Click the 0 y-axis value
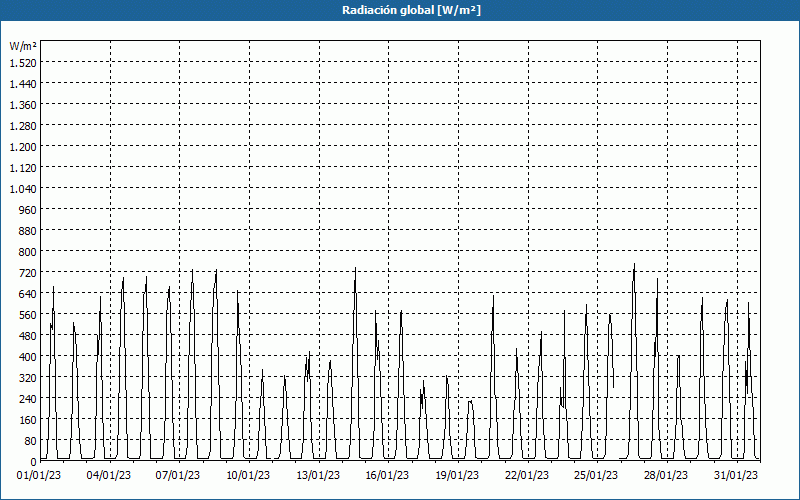The image size is (800, 500). pyautogui.click(x=34, y=462)
